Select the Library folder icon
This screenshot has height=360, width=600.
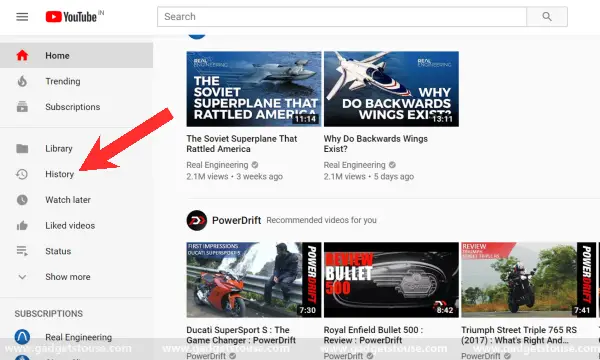coord(22,148)
